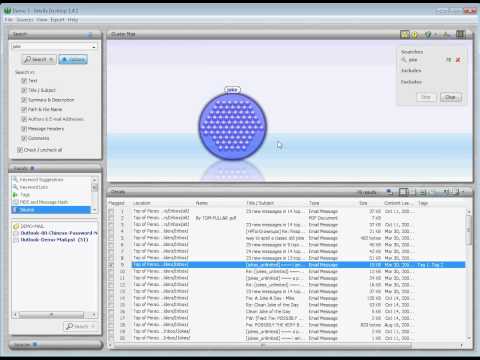The width and height of the screenshot is (480, 360).
Task: Click the joke label above the cluster
Action: pyautogui.click(x=232, y=90)
